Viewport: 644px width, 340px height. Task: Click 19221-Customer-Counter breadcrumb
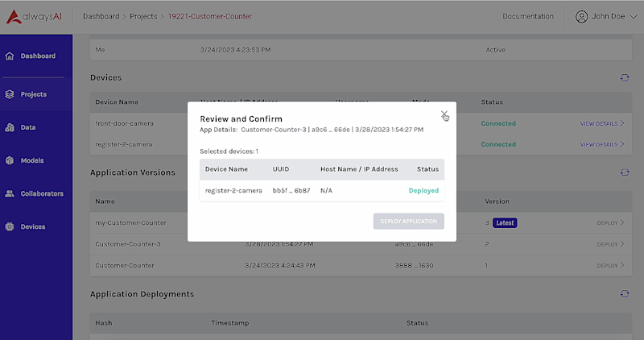pos(209,16)
